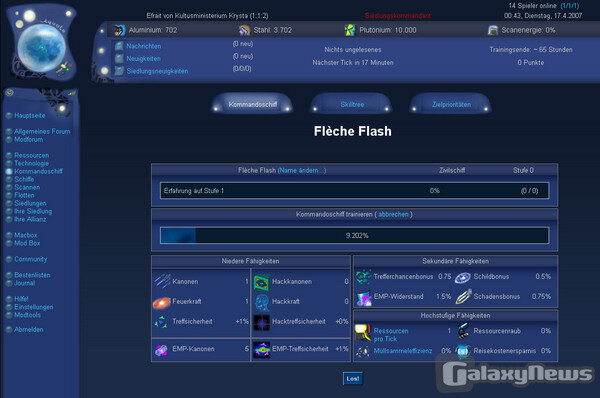Click the Los! button
The image size is (600, 398).
point(352,379)
